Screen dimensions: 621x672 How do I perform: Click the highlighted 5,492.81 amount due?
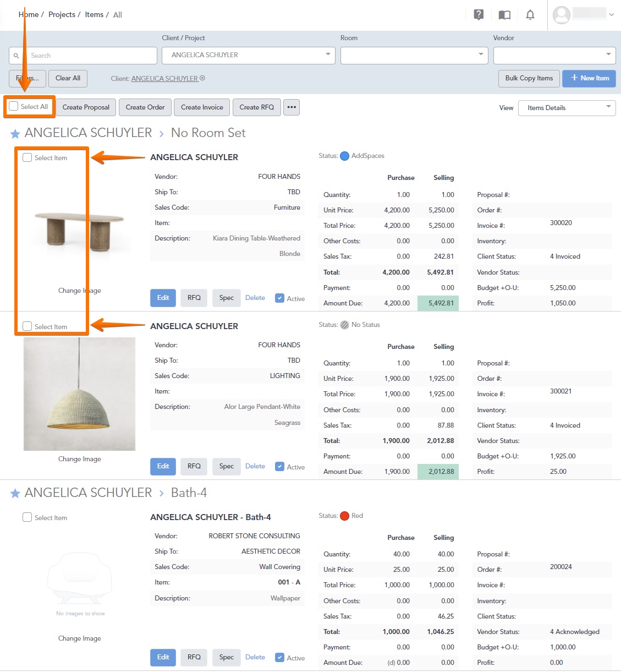[x=438, y=303]
